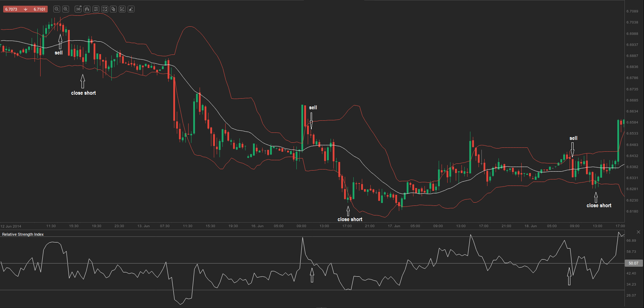Click the 6.6382 price axis label
This screenshot has height=308, width=644.
(632, 167)
